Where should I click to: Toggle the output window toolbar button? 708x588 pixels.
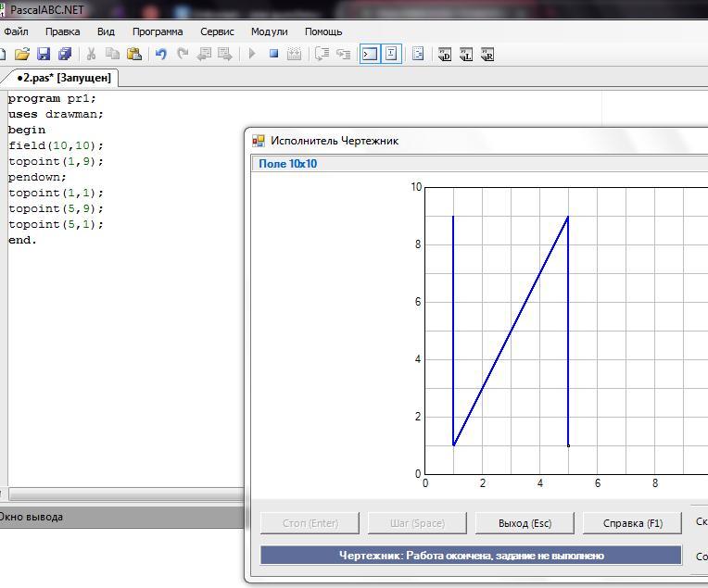coord(369,54)
